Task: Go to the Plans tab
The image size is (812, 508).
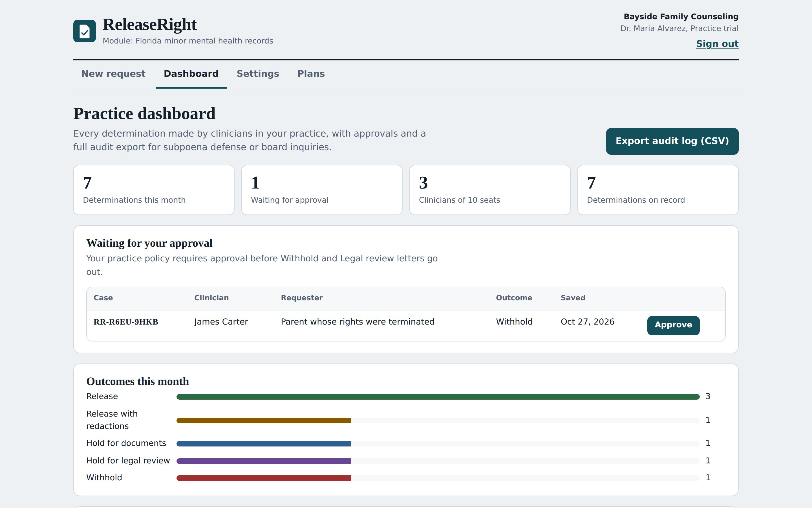Action: pos(311,74)
